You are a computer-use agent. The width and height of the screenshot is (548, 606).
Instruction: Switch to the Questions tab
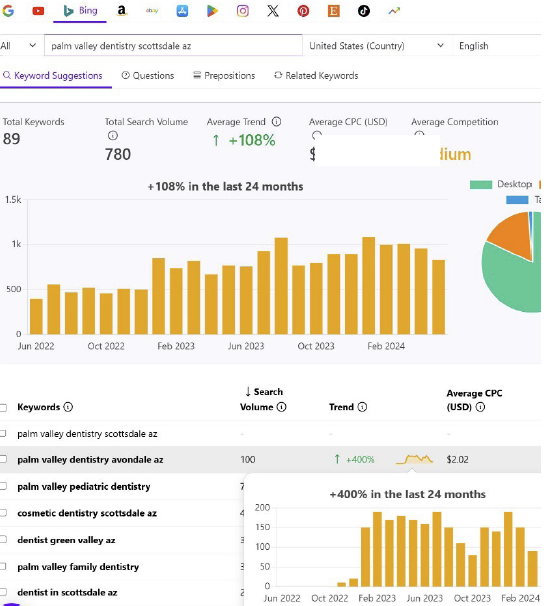pyautogui.click(x=148, y=76)
